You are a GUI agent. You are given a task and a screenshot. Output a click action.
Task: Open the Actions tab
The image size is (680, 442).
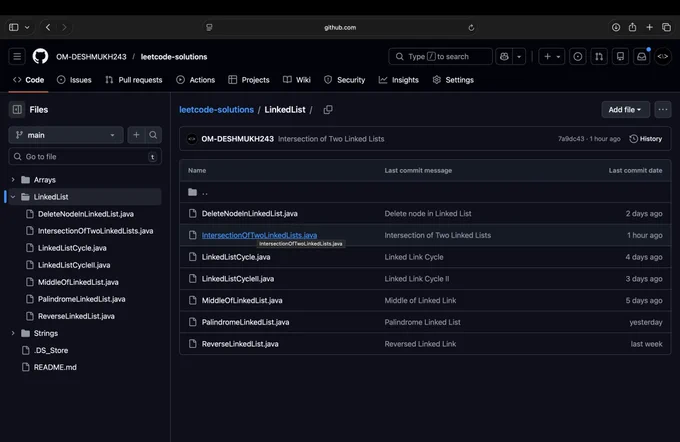tap(196, 80)
